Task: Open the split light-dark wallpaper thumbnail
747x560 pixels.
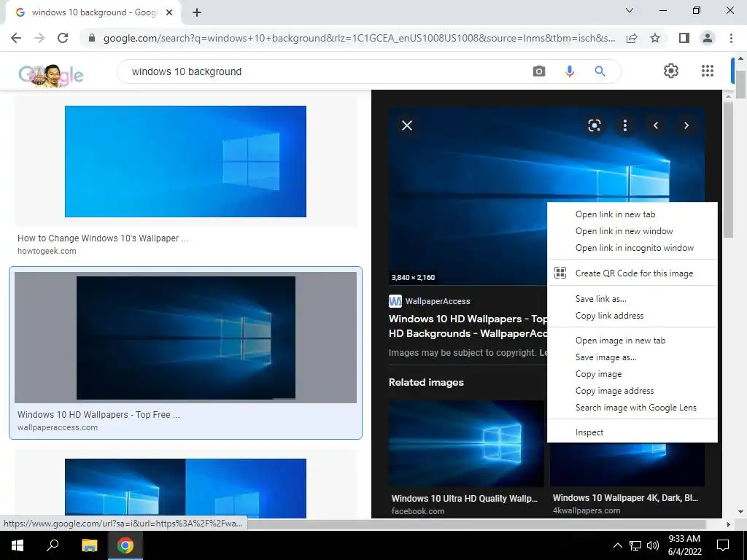Action: [x=185, y=488]
